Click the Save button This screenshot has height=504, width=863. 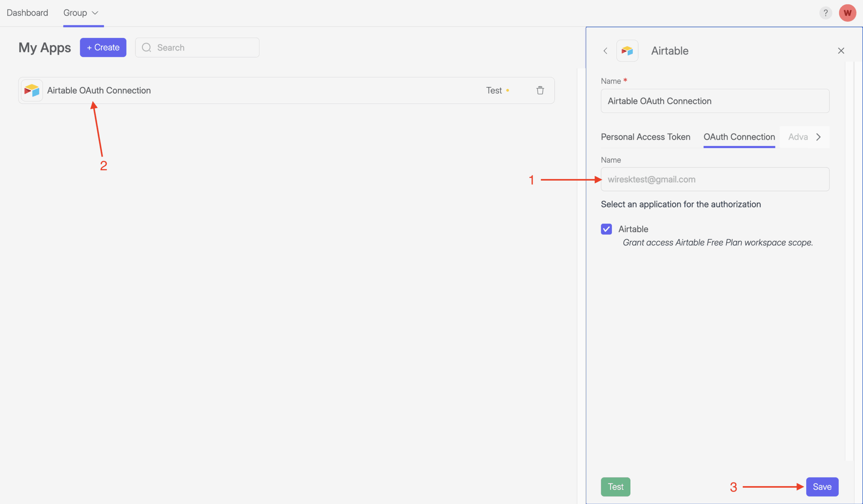(x=822, y=487)
